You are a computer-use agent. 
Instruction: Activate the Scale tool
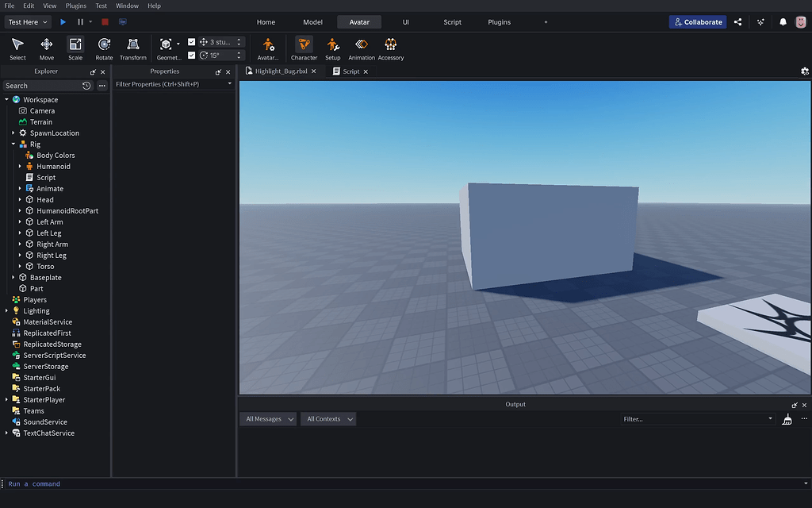click(x=75, y=48)
